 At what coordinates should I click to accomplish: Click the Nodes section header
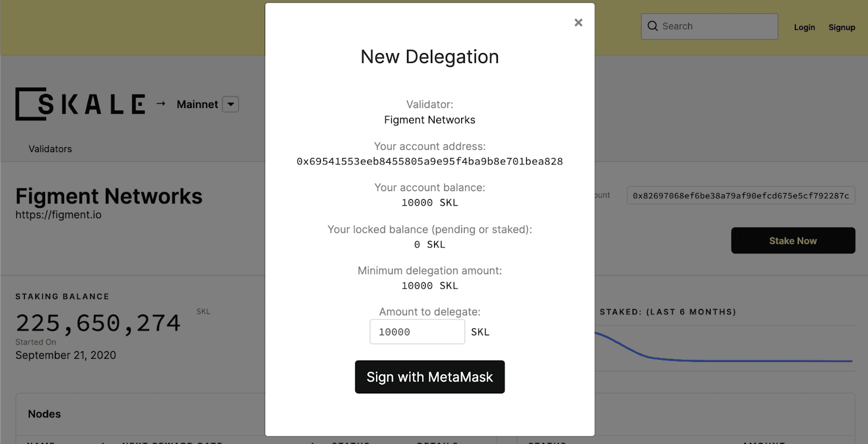click(44, 414)
